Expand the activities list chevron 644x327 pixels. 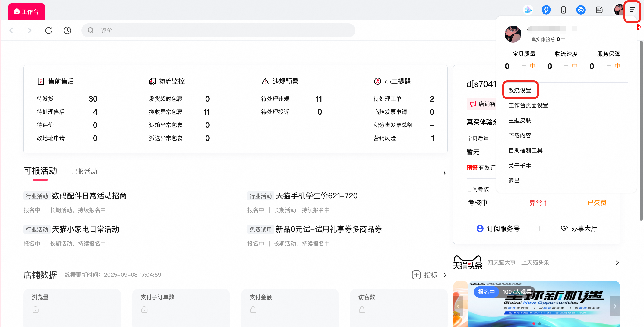(x=444, y=173)
